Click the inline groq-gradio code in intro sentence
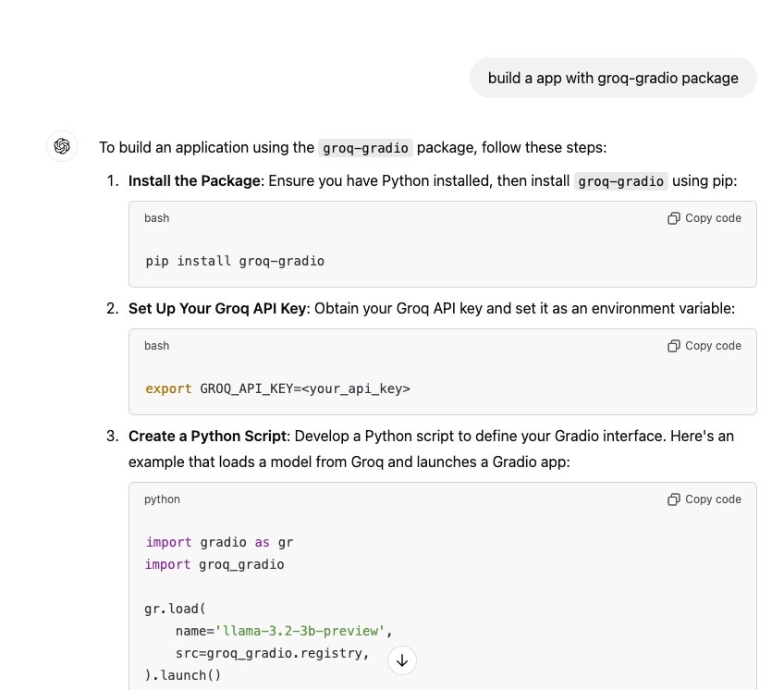Screen dimensions: 784x690 tap(365, 148)
